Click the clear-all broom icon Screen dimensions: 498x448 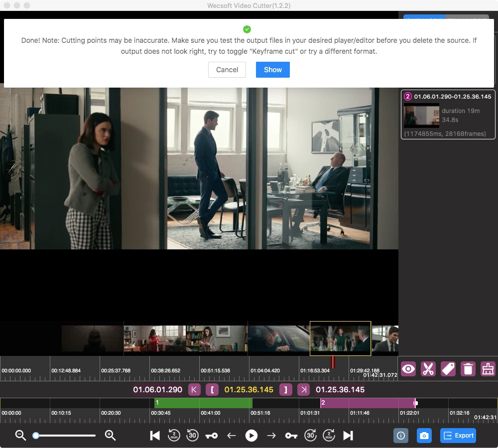488,369
